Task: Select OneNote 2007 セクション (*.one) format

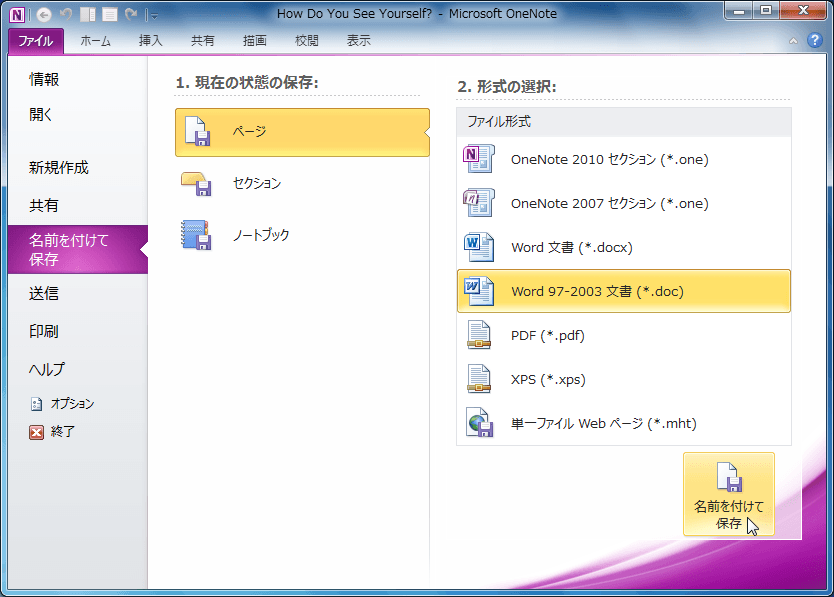Action: coord(624,203)
